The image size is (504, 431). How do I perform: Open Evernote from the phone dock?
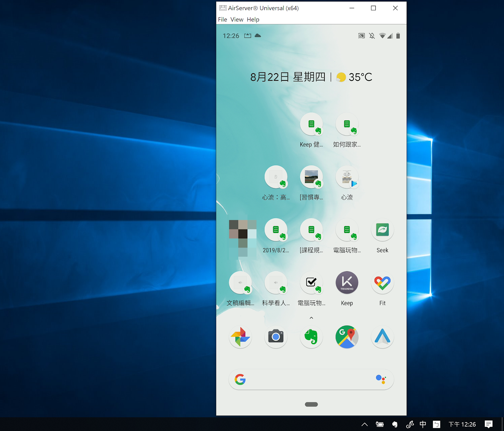pos(311,337)
